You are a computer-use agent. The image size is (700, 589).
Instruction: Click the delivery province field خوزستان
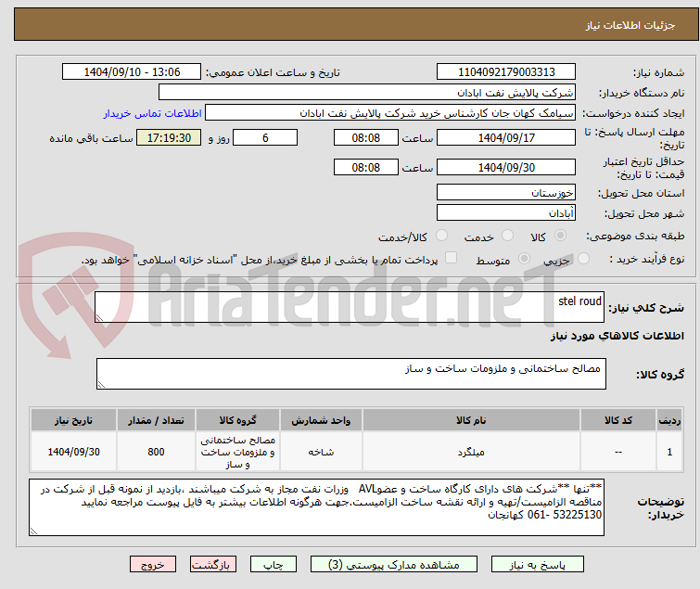(506, 192)
